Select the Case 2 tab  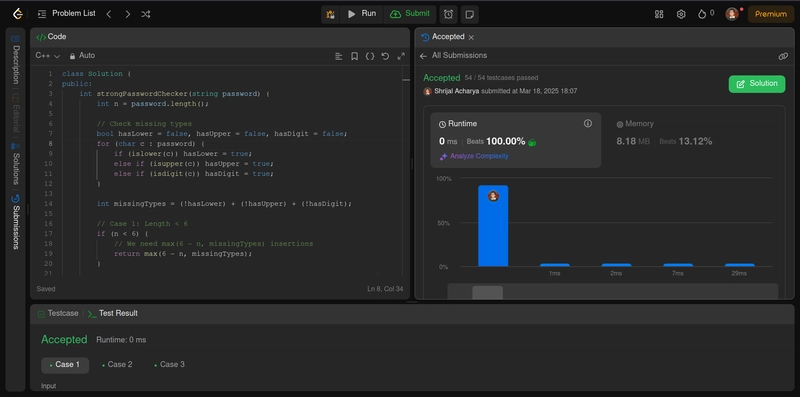click(117, 365)
